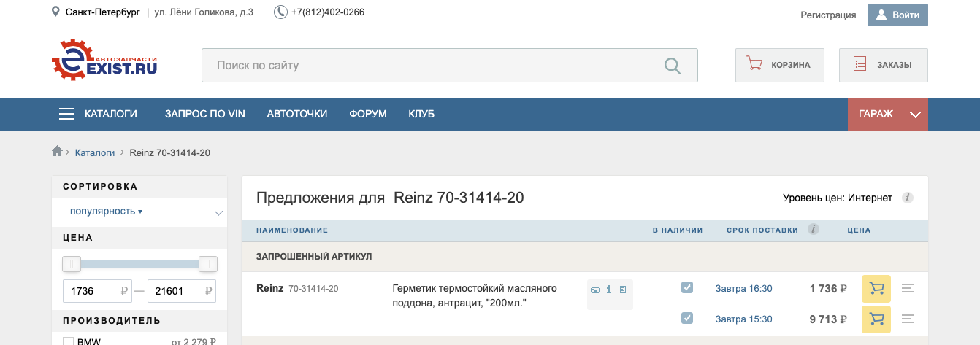Click the left price slider handle

pos(72,263)
